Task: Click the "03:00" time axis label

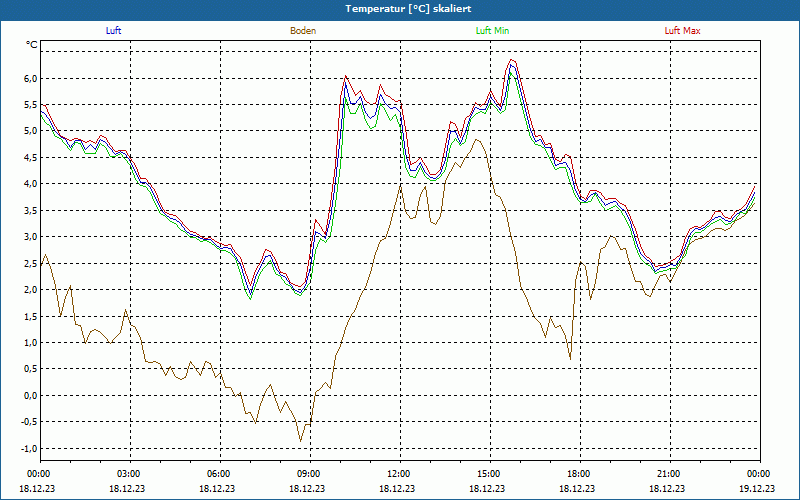Action: (131, 474)
